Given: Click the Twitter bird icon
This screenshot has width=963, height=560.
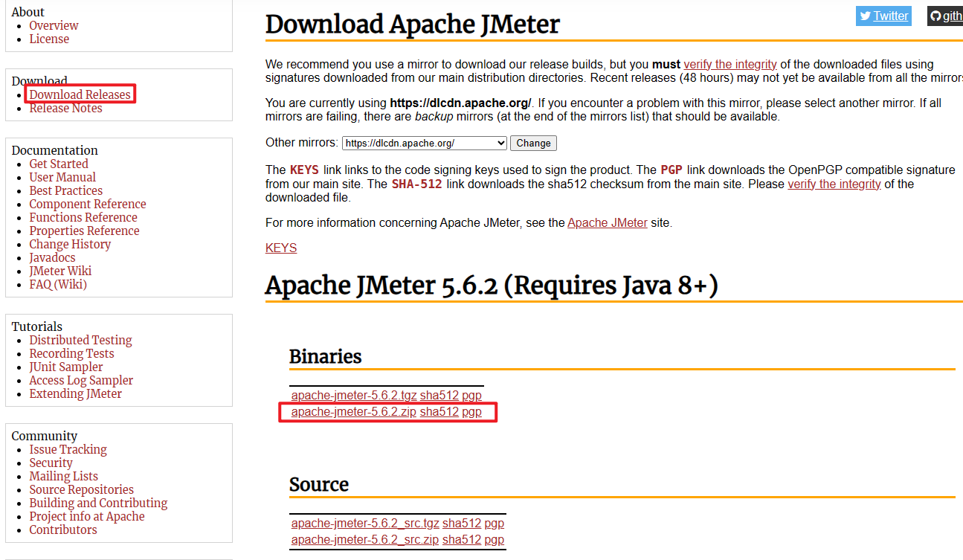Looking at the screenshot, I should pyautogui.click(x=865, y=16).
